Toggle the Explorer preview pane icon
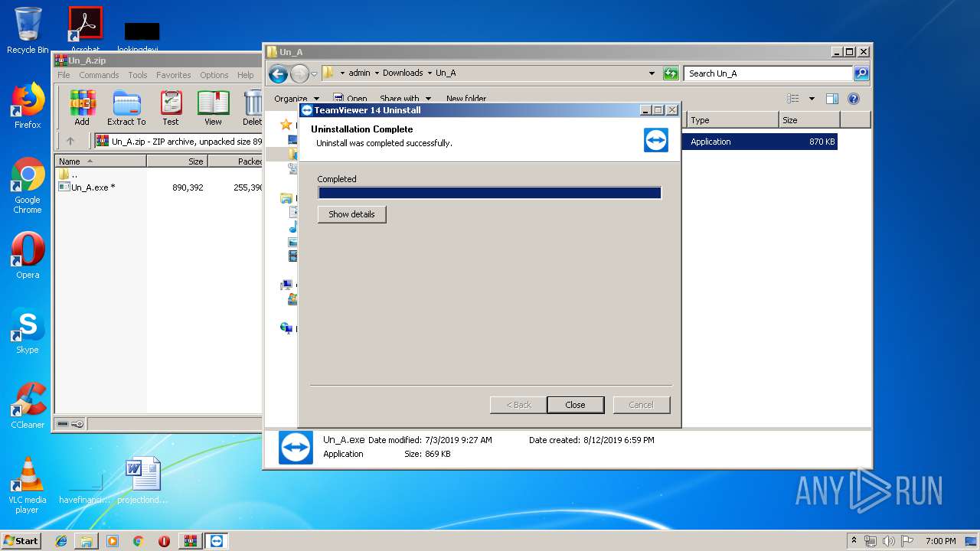 [832, 99]
